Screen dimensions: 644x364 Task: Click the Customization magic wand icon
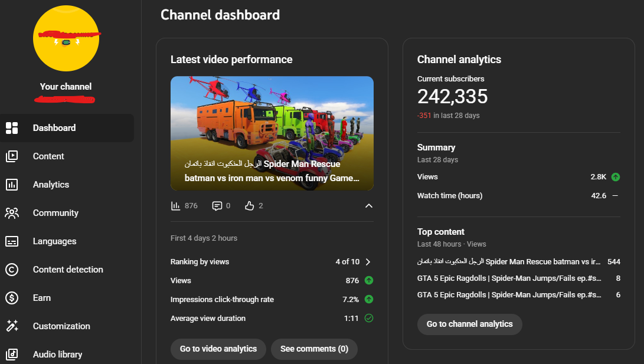click(x=12, y=326)
